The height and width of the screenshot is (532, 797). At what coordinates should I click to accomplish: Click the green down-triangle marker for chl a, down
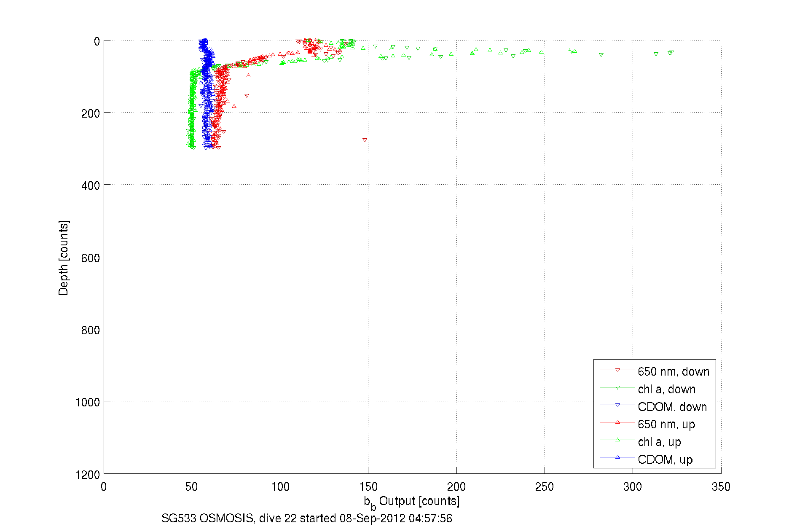617,388
